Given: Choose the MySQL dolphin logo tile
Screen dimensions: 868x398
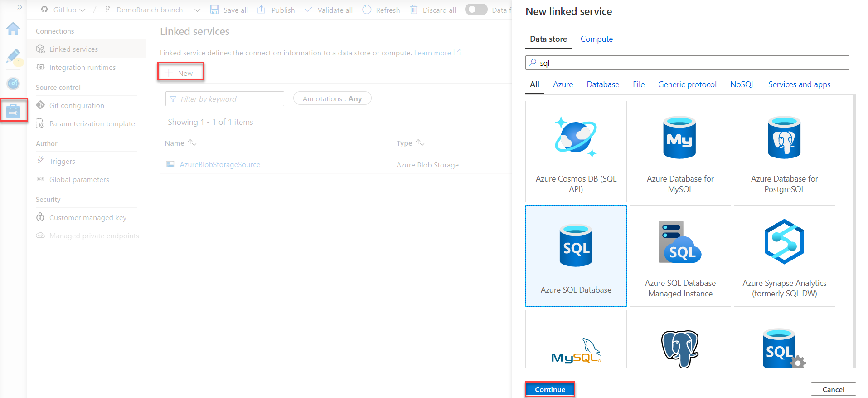Looking at the screenshot, I should [576, 339].
